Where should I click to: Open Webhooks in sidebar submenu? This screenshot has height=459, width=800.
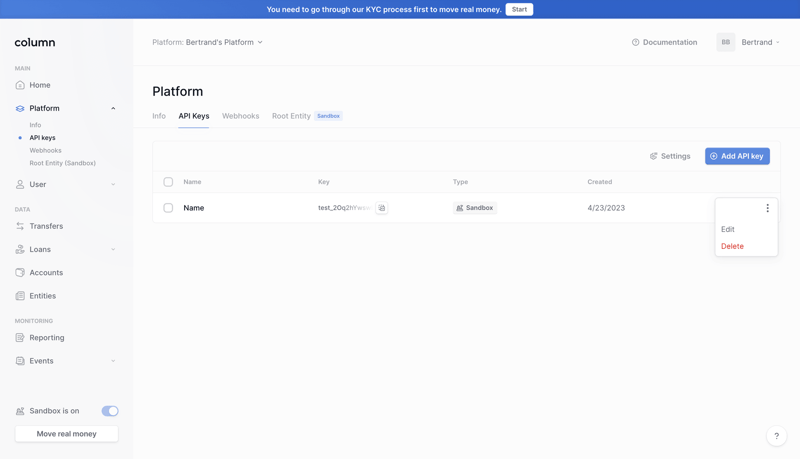pos(45,150)
